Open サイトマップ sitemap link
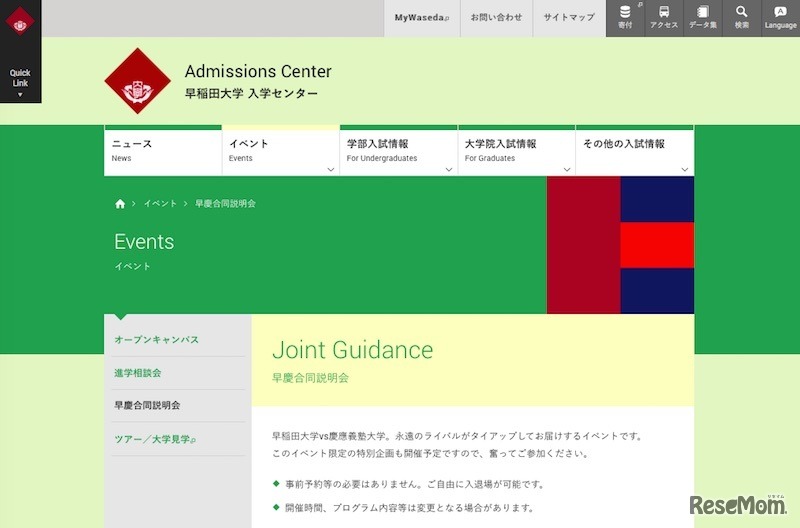 click(x=569, y=17)
